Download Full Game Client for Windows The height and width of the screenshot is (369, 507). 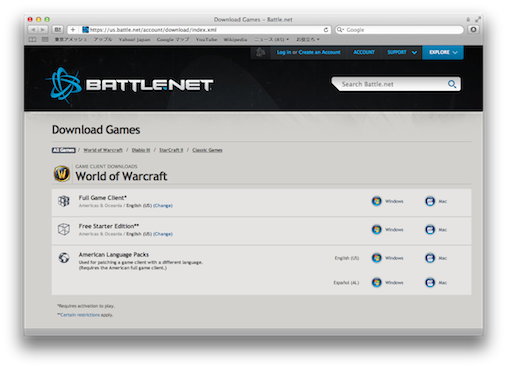pyautogui.click(x=387, y=201)
